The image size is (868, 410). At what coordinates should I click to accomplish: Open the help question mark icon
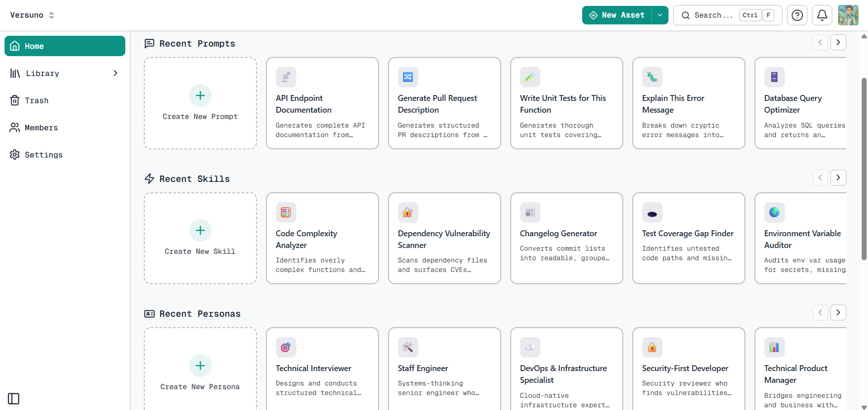point(797,15)
